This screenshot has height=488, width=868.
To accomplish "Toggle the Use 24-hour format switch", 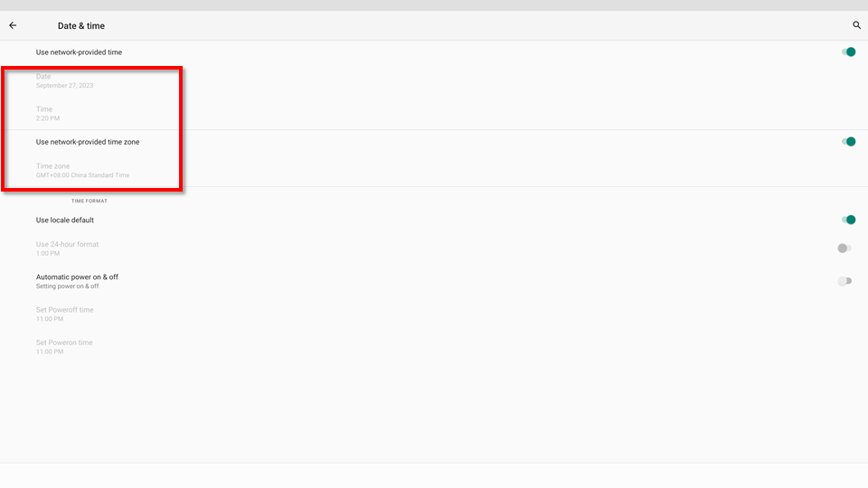I will [x=844, y=248].
